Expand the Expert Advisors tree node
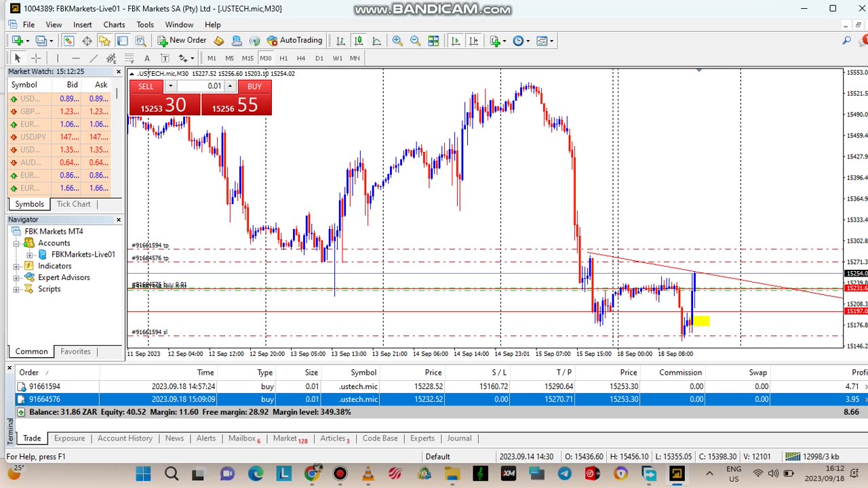868x488 pixels. pos(16,278)
